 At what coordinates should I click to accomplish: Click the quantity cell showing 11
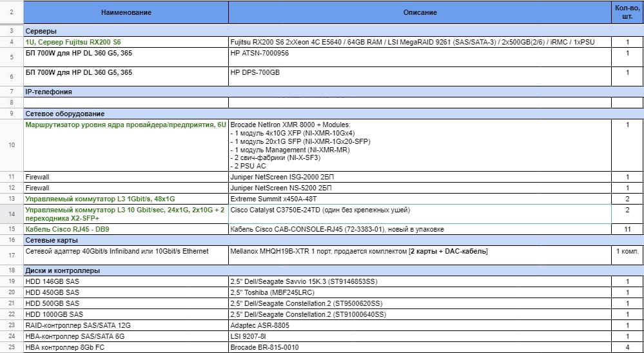[x=627, y=229]
